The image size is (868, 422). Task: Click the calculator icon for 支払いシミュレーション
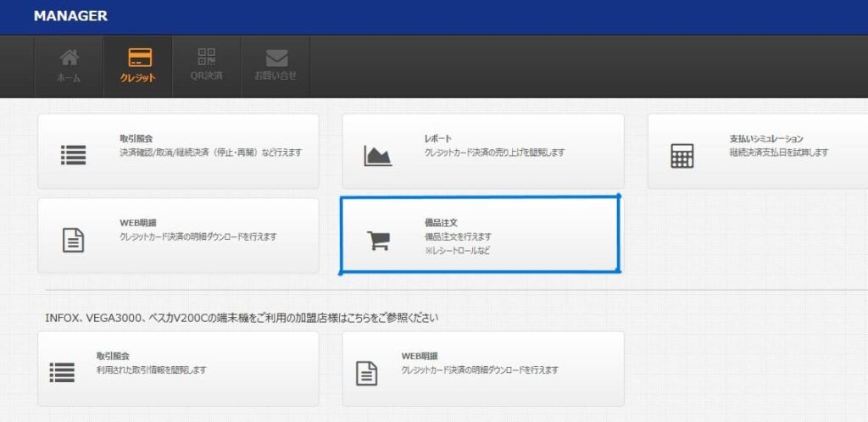point(682,156)
